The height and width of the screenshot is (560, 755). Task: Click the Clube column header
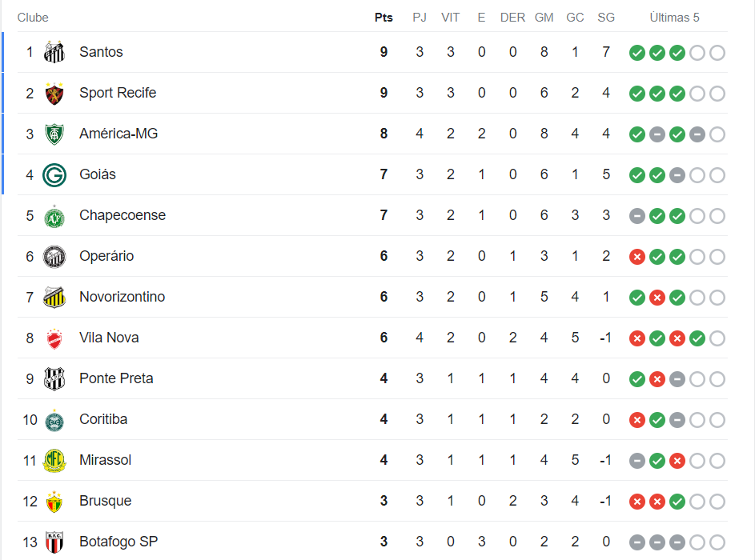33,18
